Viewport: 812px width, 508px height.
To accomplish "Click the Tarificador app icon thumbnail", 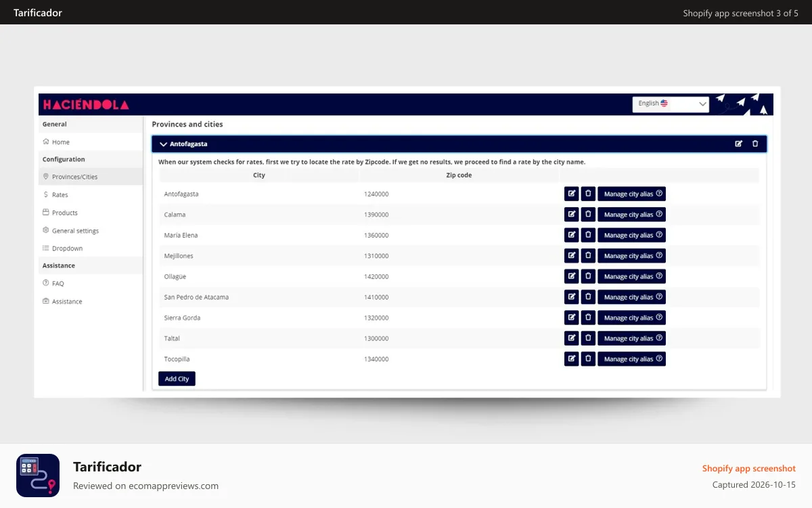I will [38, 475].
